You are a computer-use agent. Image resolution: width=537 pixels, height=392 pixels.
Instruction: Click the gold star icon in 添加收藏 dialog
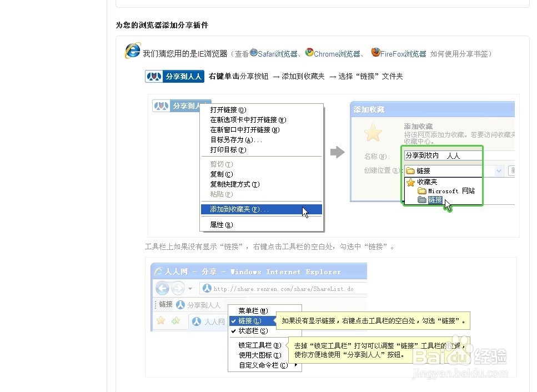[373, 133]
